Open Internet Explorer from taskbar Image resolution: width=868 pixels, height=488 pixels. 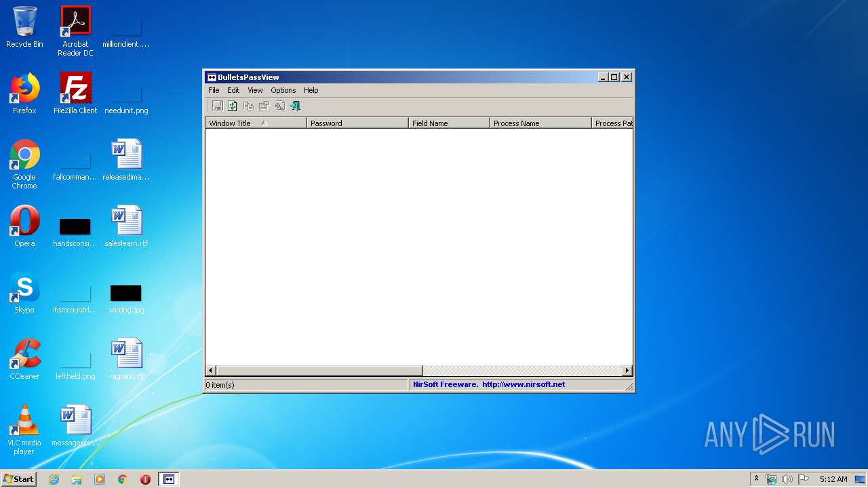pos(54,479)
